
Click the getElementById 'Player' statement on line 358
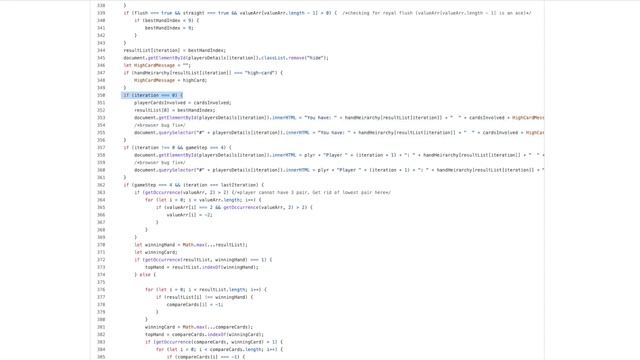pos(339,155)
